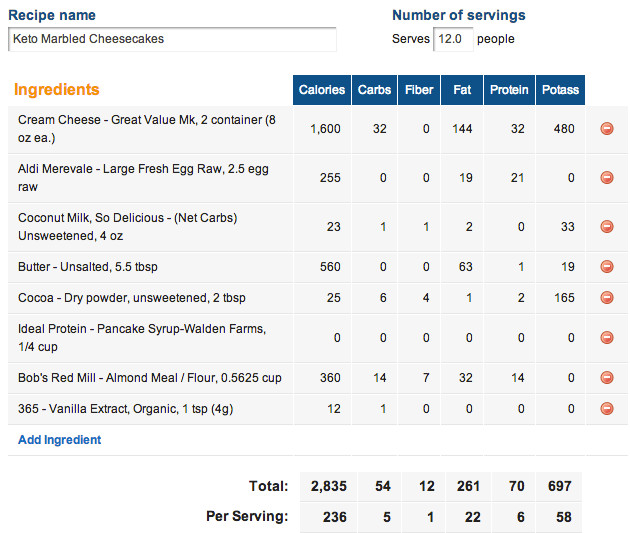This screenshot has height=533, width=630.
Task: Click the 63 fat value for Butter
Action: [466, 267]
